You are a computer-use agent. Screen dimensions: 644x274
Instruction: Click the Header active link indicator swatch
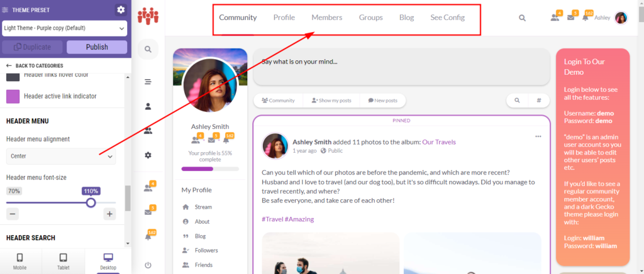(x=13, y=96)
